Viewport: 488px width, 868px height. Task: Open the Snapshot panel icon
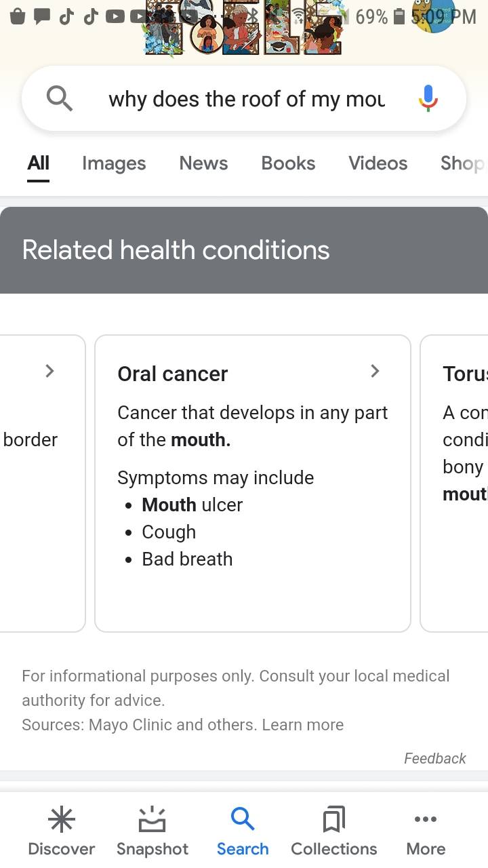pyautogui.click(x=152, y=829)
